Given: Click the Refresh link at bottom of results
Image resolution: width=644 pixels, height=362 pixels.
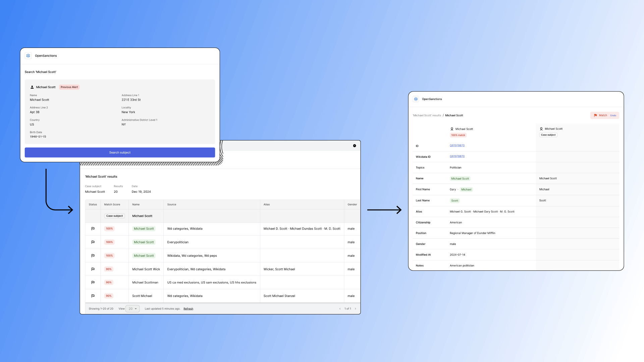Looking at the screenshot, I should [188, 308].
